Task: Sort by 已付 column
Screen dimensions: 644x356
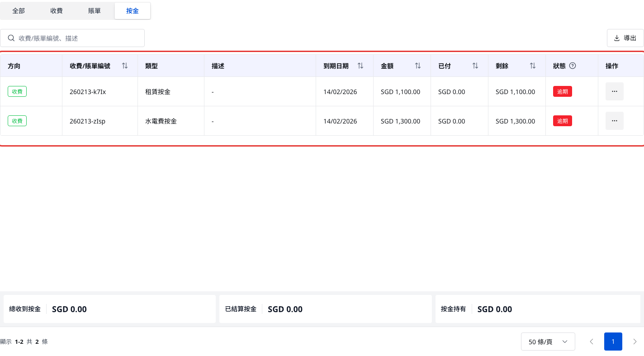Action: (475, 66)
